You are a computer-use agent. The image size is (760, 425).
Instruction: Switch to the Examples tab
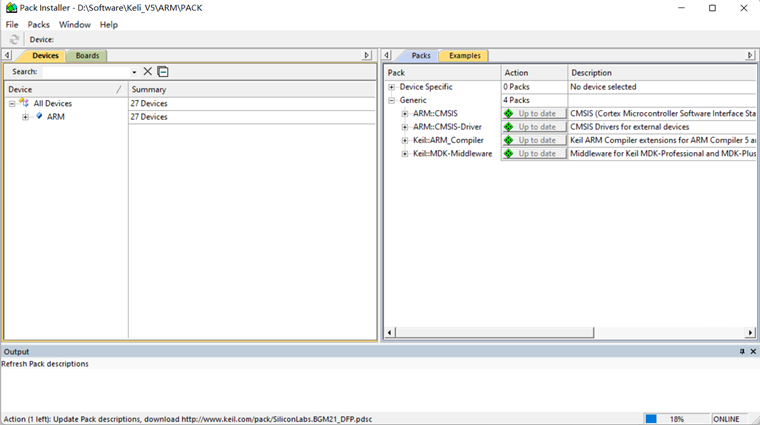pyautogui.click(x=464, y=56)
